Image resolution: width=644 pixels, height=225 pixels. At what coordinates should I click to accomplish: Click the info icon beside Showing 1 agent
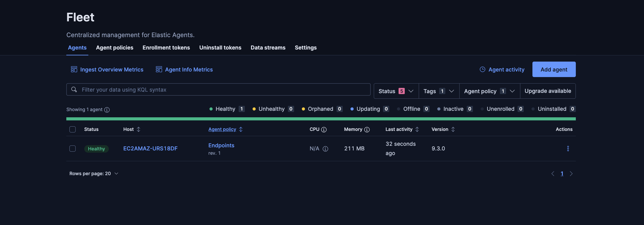107,110
